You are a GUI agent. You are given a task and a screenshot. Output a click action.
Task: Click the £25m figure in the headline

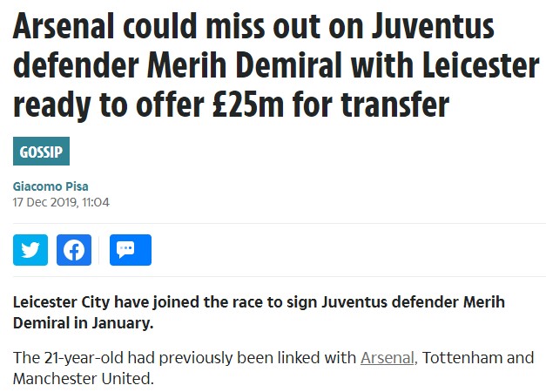[x=249, y=104]
